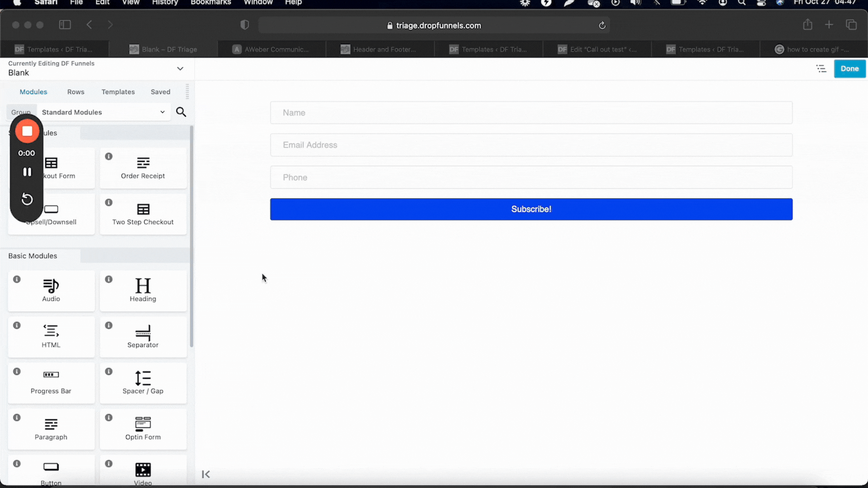Collapse the left sidebar panel
The height and width of the screenshot is (488, 868).
[206, 474]
